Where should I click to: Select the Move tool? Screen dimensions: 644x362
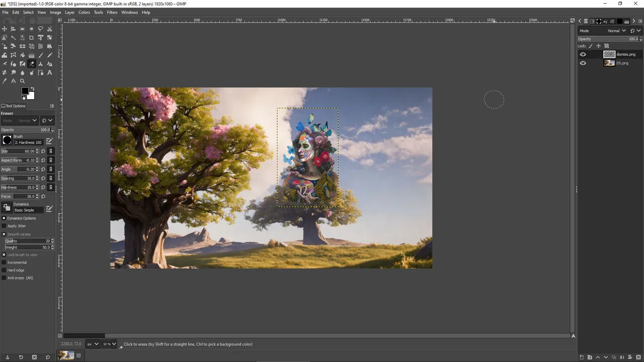pyautogui.click(x=5, y=29)
